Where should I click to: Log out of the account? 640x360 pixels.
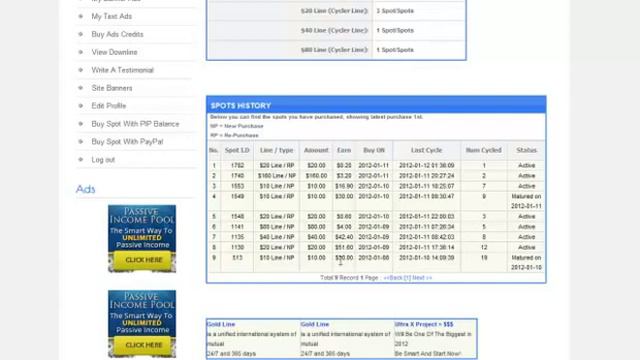click(x=103, y=160)
